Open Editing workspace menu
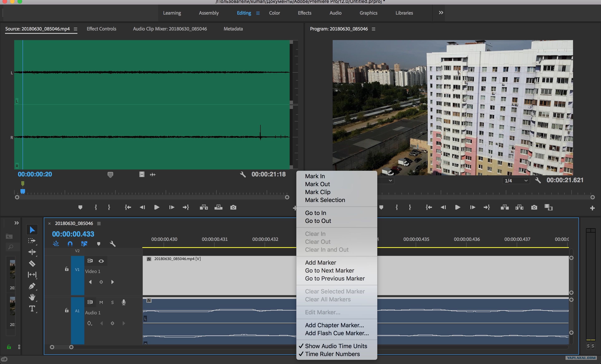Image resolution: width=601 pixels, height=364 pixels. coord(258,13)
